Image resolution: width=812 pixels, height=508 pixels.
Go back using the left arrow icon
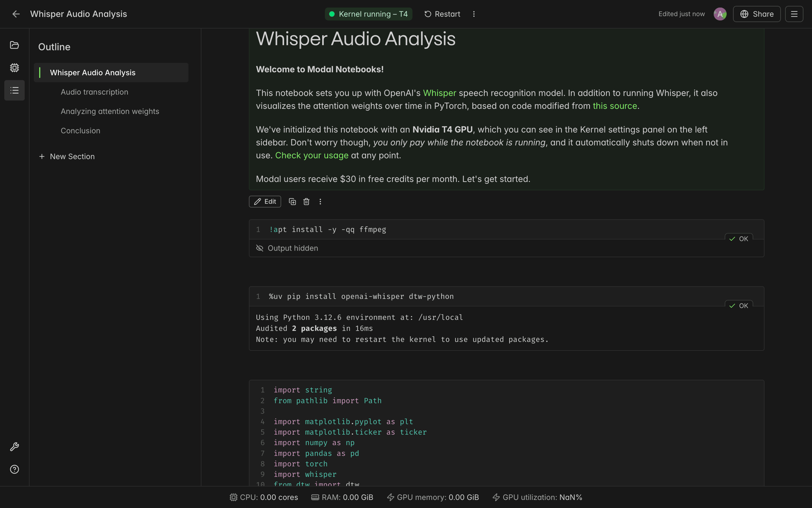point(16,14)
